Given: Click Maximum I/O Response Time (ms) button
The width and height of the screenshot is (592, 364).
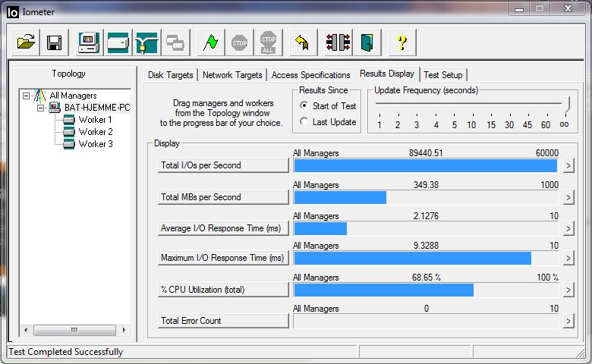Looking at the screenshot, I should [x=223, y=258].
